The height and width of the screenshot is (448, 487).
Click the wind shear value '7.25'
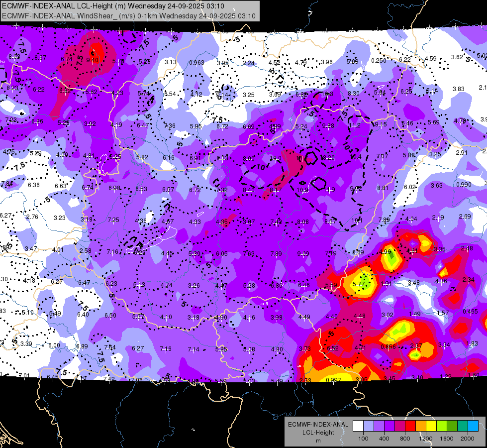click(x=113, y=220)
